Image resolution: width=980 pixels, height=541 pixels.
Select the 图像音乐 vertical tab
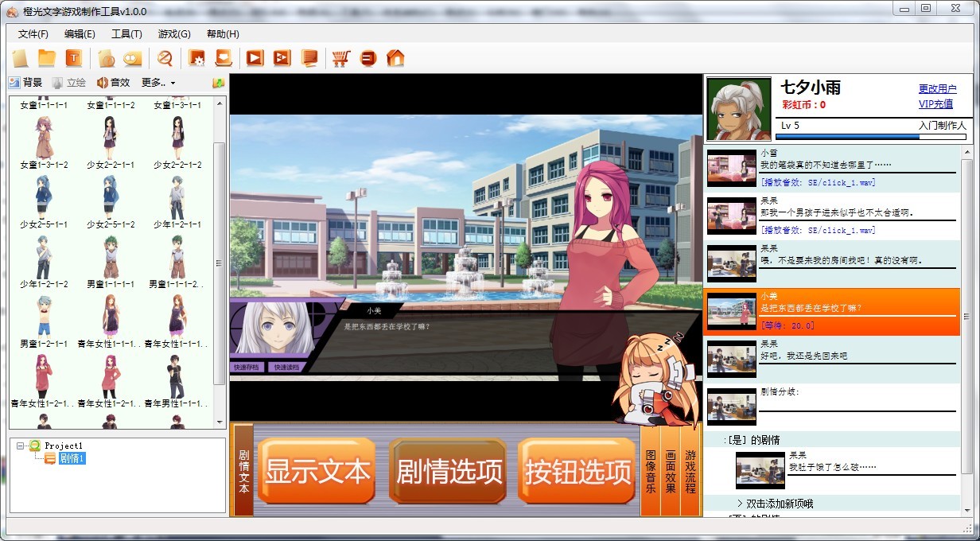[x=651, y=471]
